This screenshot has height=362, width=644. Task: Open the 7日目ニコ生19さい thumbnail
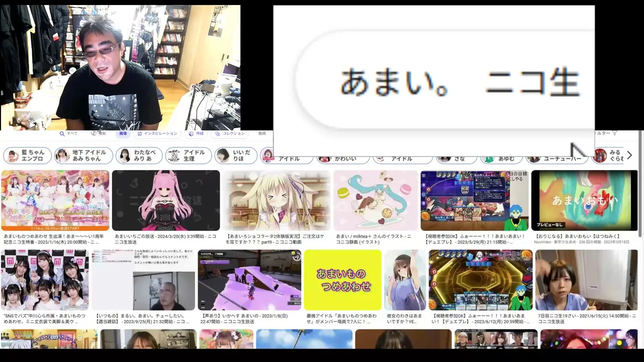click(x=586, y=280)
